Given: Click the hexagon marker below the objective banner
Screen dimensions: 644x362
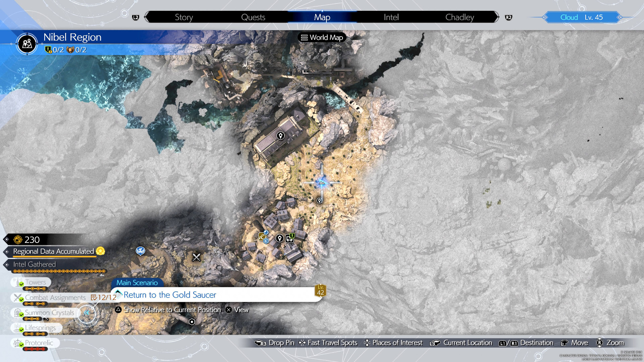Looking at the screenshot, I should click(192, 322).
